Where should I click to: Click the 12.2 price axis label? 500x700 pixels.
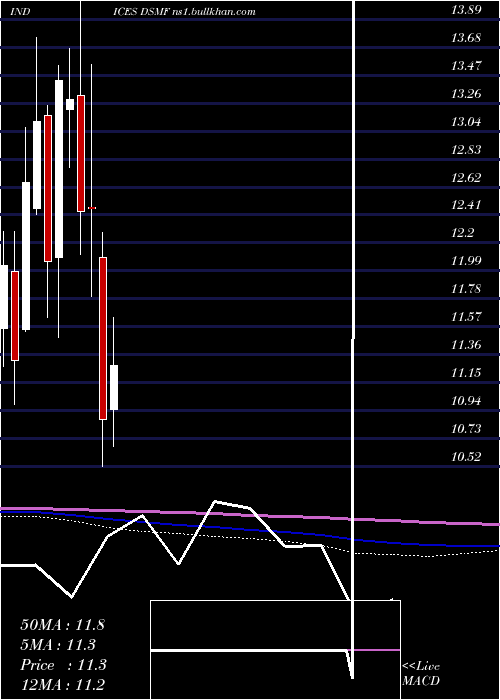462,233
